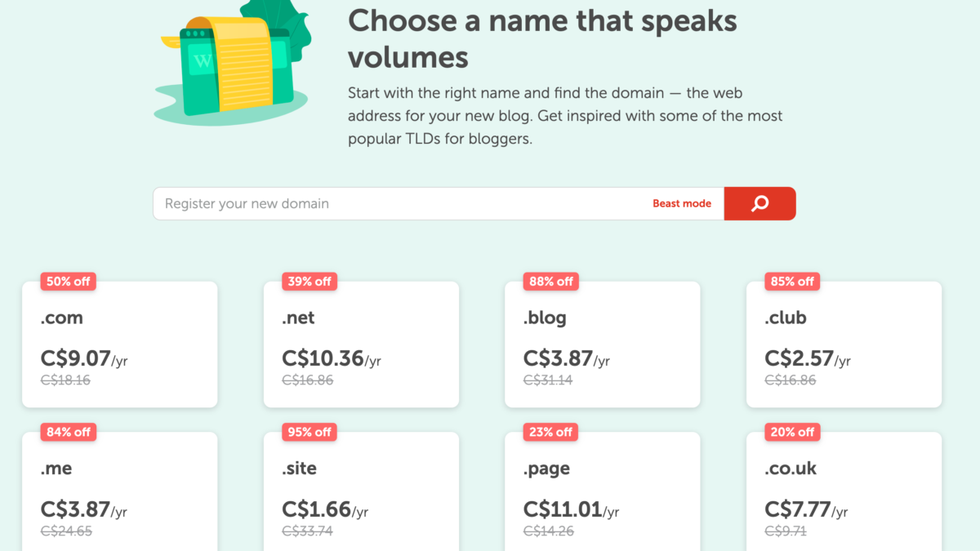
Task: Open the .co.uk domain card
Action: click(x=844, y=491)
